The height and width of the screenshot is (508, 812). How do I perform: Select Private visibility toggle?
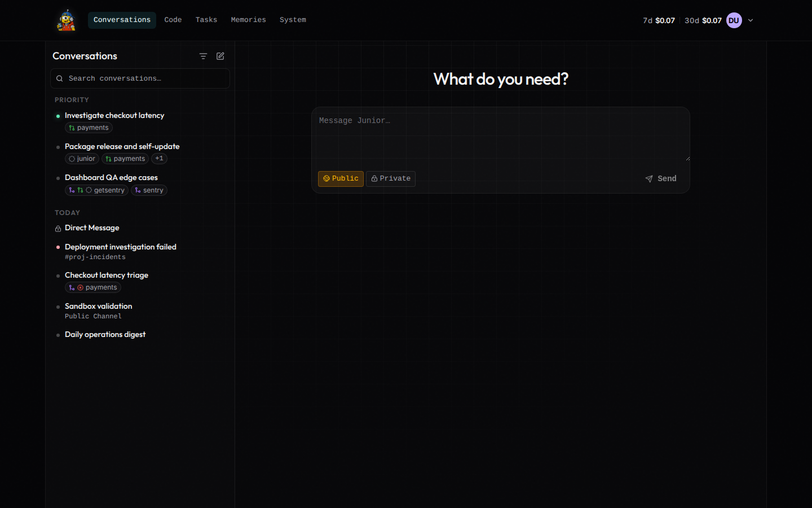391,178
